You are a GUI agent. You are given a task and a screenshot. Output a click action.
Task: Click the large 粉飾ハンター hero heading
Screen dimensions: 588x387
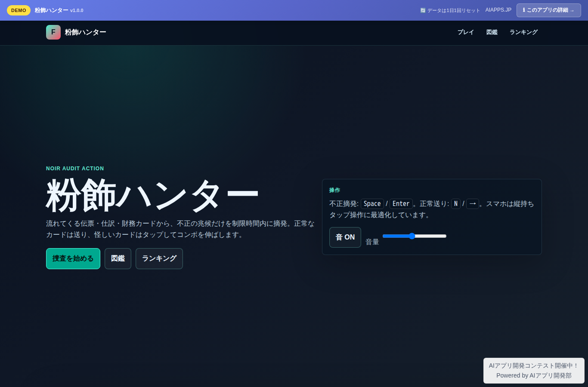click(152, 196)
